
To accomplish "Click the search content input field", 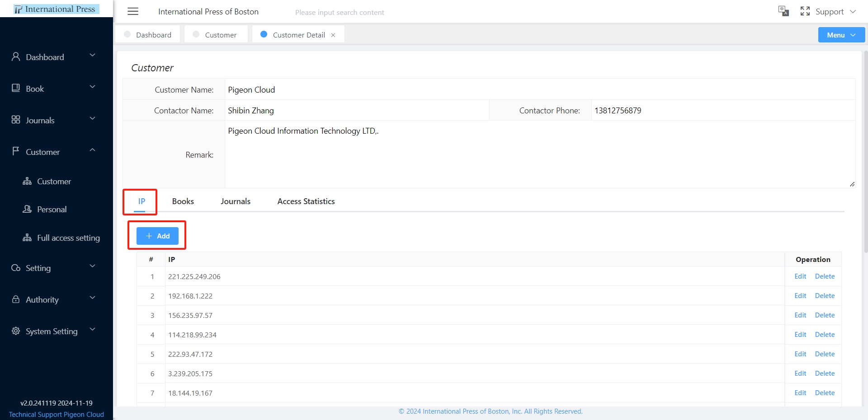I will (340, 13).
